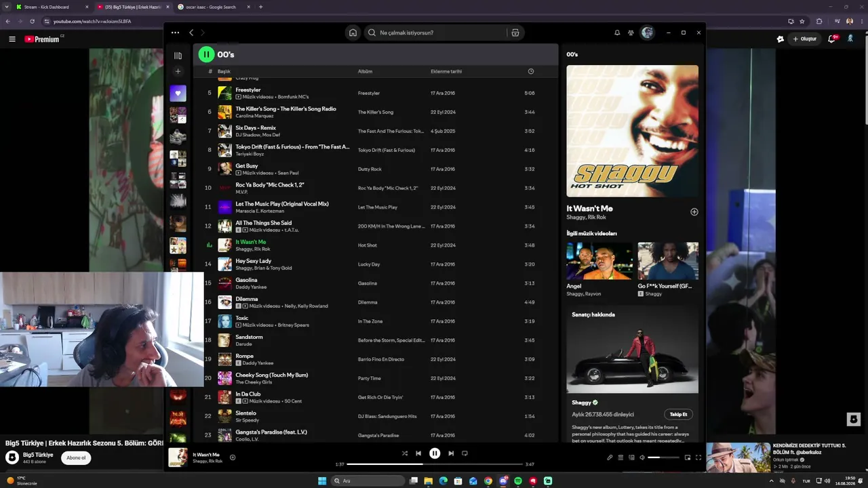Open a new browser tab
868x488 pixels.
click(x=261, y=7)
